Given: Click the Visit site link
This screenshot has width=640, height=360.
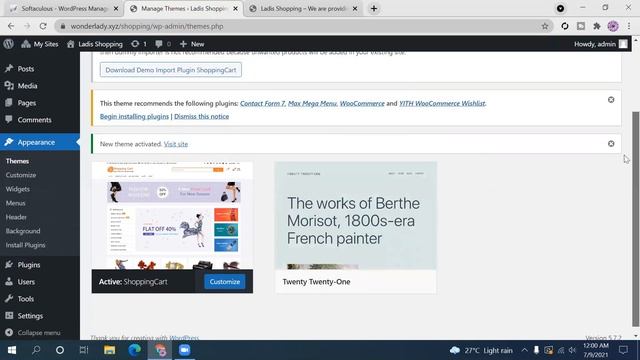Looking at the screenshot, I should click(176, 144).
